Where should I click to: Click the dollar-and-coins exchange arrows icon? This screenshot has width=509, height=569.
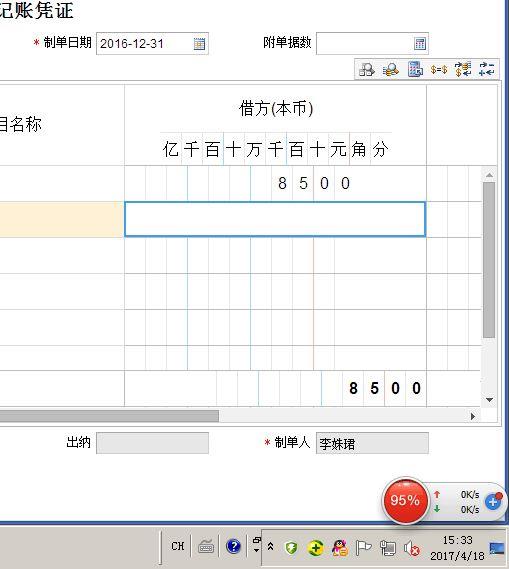(463, 69)
